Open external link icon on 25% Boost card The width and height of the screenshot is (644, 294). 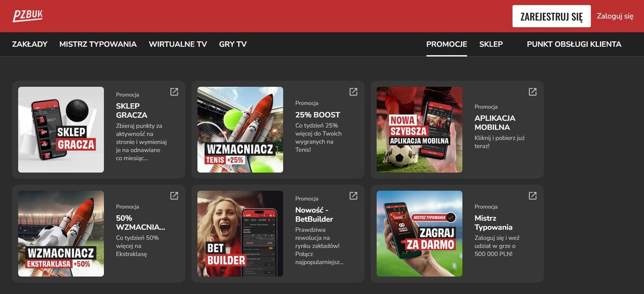tap(354, 92)
